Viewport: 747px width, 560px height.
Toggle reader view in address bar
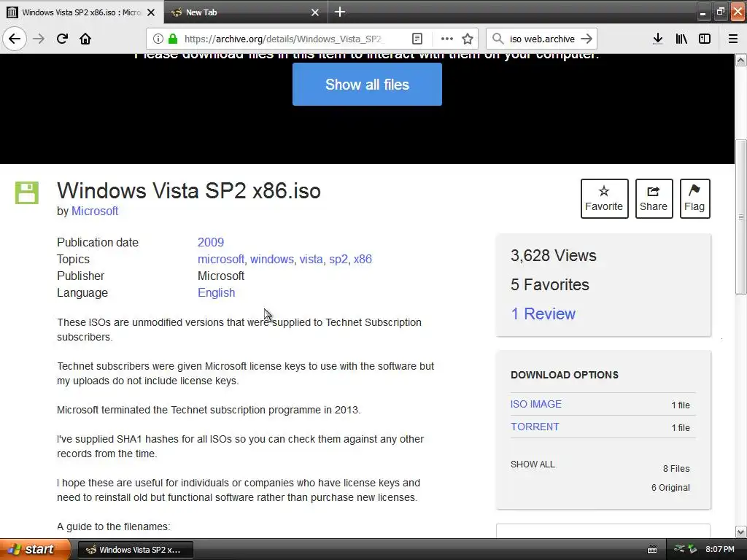click(x=417, y=39)
